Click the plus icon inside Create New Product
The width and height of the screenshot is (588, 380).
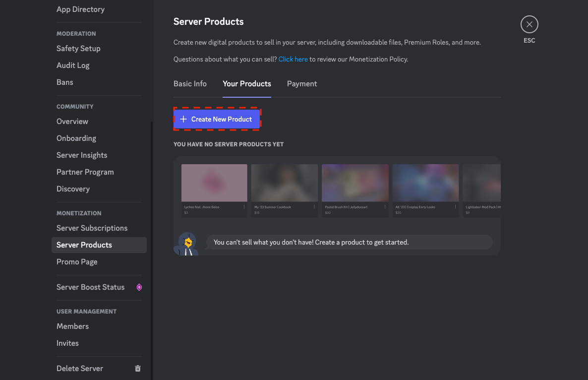coord(184,119)
